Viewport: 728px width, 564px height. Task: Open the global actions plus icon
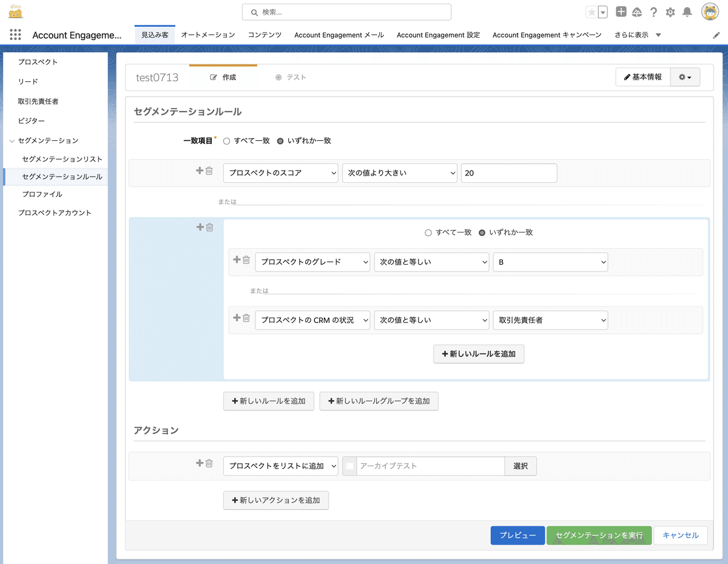[621, 12]
